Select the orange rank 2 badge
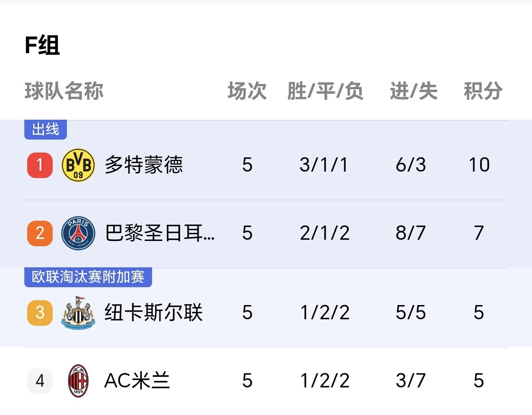The image size is (532, 415). pyautogui.click(x=39, y=232)
